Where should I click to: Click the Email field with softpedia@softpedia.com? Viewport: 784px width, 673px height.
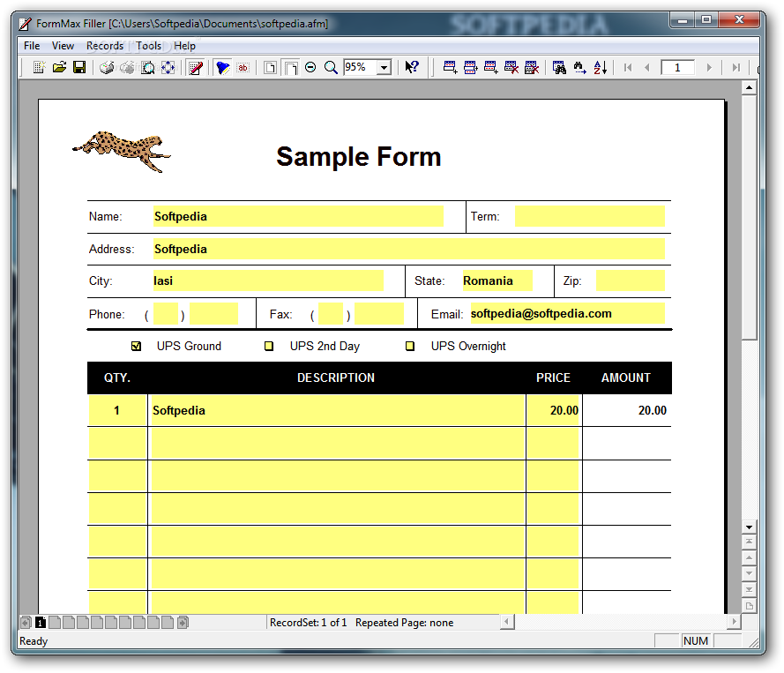click(568, 313)
